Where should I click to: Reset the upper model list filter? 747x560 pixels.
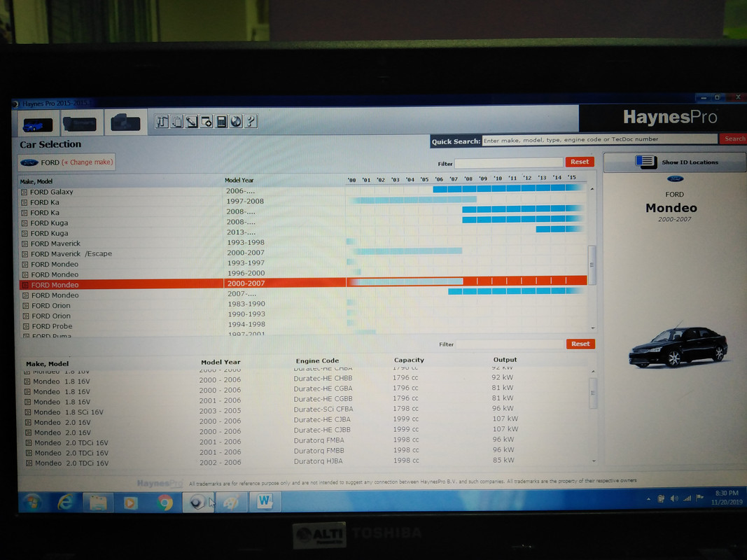point(580,162)
